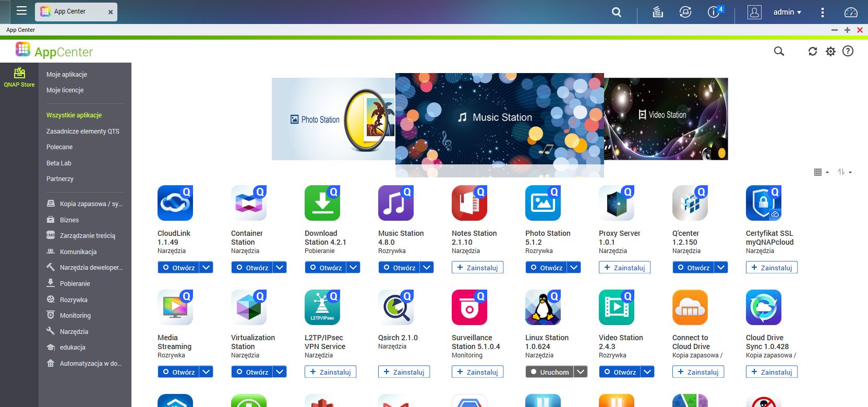Open App Center settings gear
868x407 pixels.
click(830, 51)
